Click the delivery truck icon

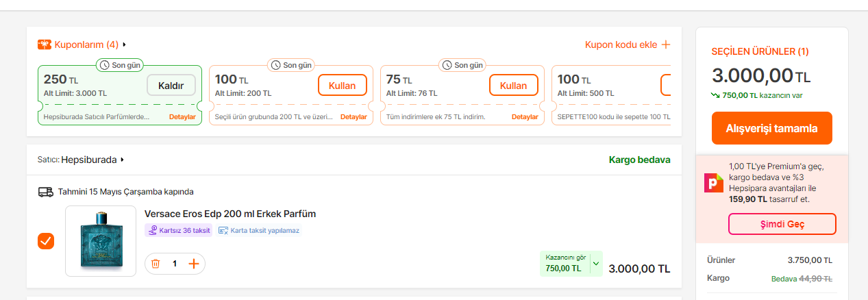coord(45,192)
